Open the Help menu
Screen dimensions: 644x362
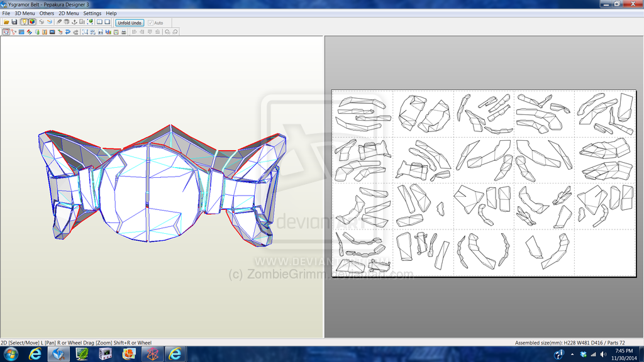(111, 13)
